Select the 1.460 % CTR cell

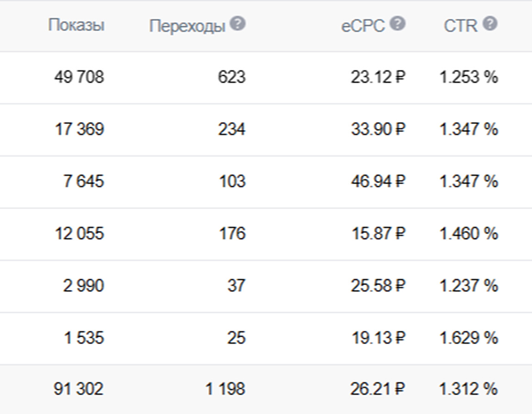(468, 234)
